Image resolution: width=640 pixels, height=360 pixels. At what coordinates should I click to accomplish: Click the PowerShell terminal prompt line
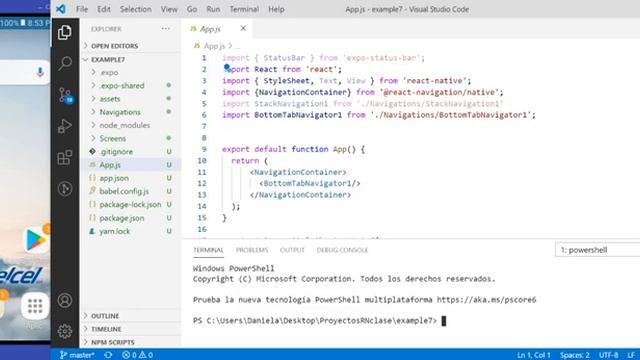coord(319,320)
